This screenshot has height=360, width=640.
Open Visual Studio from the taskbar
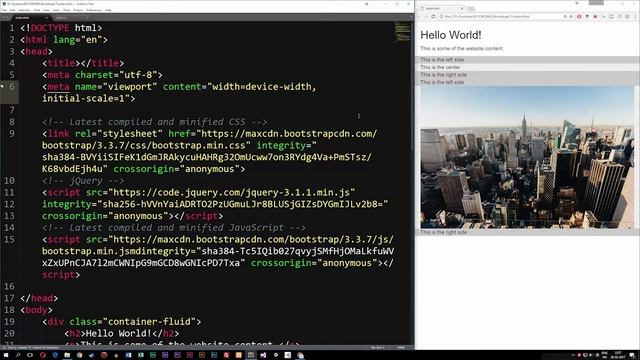[263, 355]
